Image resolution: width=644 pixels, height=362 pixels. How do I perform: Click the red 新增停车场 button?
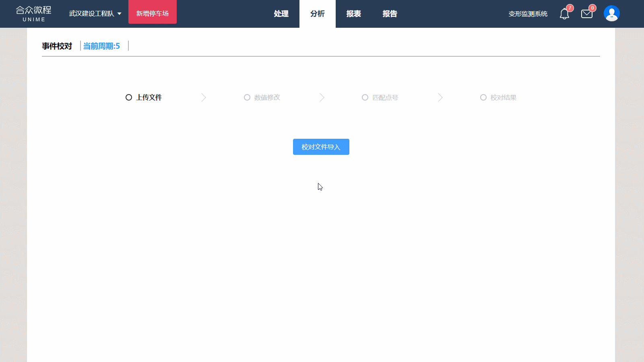(152, 14)
